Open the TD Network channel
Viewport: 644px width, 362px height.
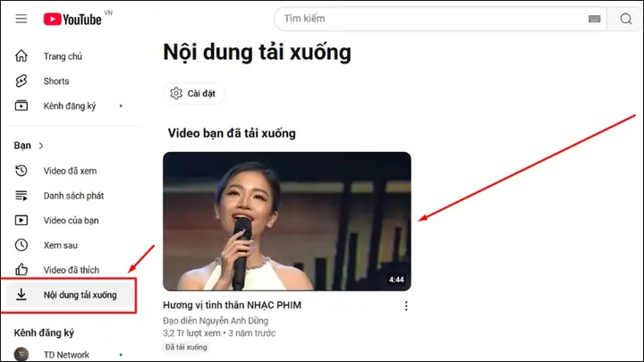click(x=66, y=355)
